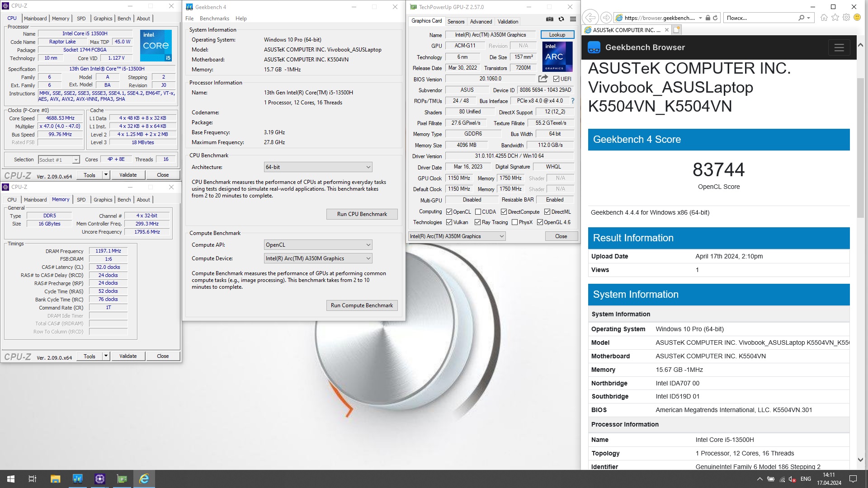Viewport: 868px width, 488px height.
Task: Open the Compute Device dropdown
Action: click(318, 258)
